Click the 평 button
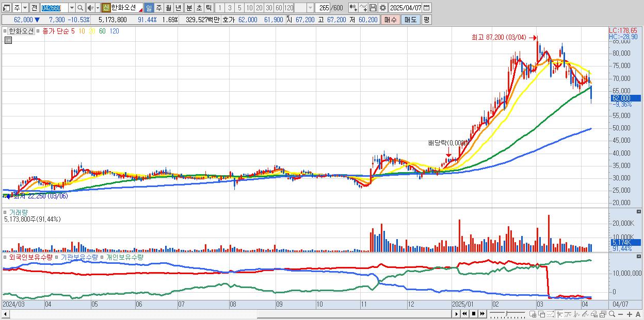 [x=426, y=20]
